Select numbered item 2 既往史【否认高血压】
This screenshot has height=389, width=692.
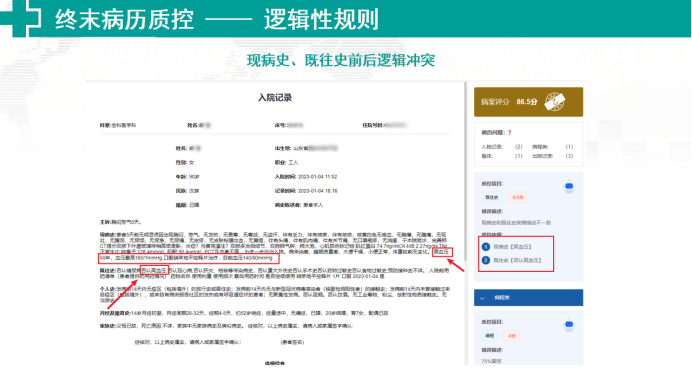pyautogui.click(x=512, y=260)
